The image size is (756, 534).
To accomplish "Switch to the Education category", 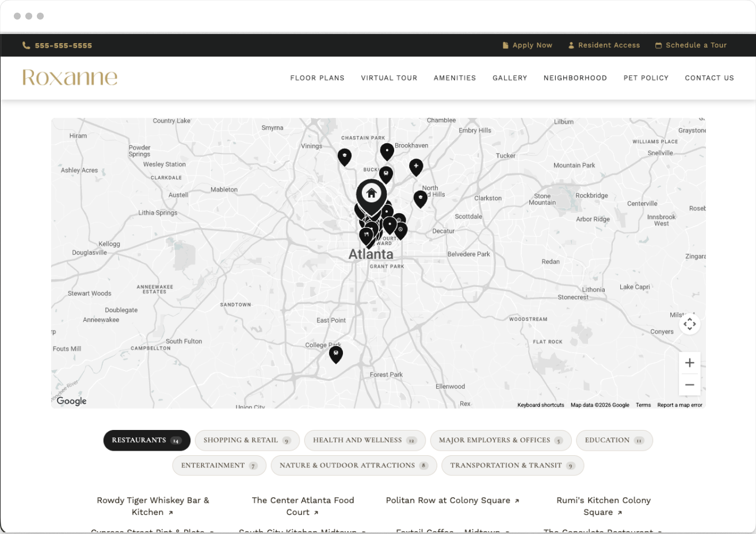I will (614, 440).
